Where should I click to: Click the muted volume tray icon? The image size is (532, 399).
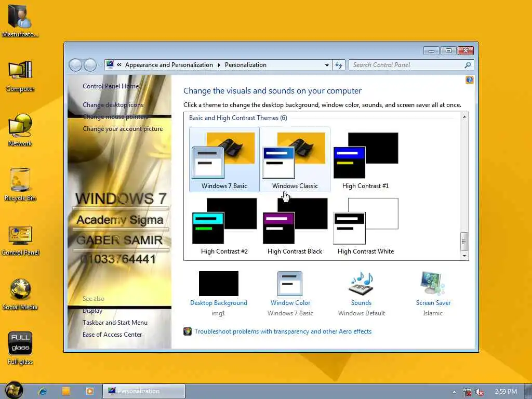point(480,392)
